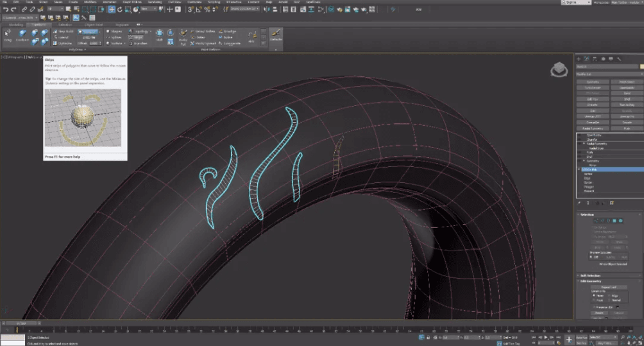The height and width of the screenshot is (346, 644).
Task: Expand the Soft Selection rollout
Action: 591,275
